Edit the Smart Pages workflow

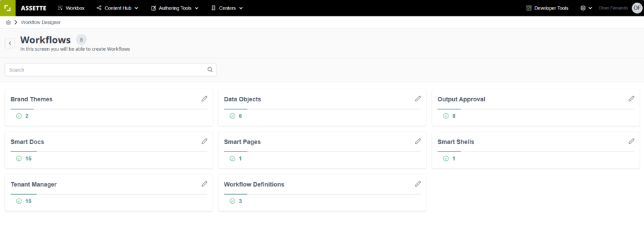(x=418, y=141)
